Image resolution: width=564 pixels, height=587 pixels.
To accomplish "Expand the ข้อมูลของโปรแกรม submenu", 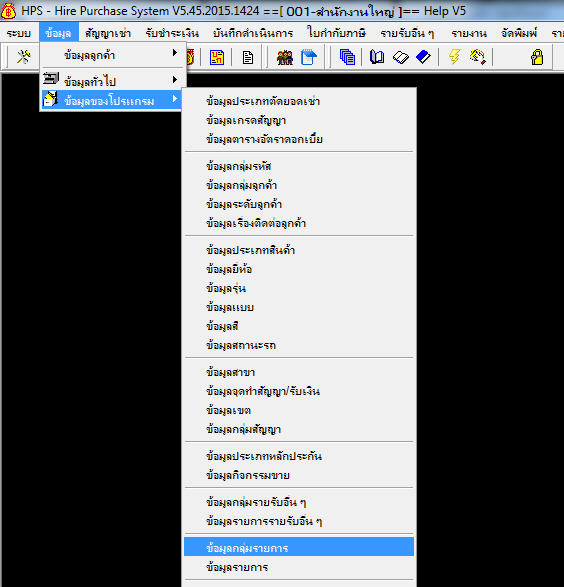I will [x=112, y=100].
